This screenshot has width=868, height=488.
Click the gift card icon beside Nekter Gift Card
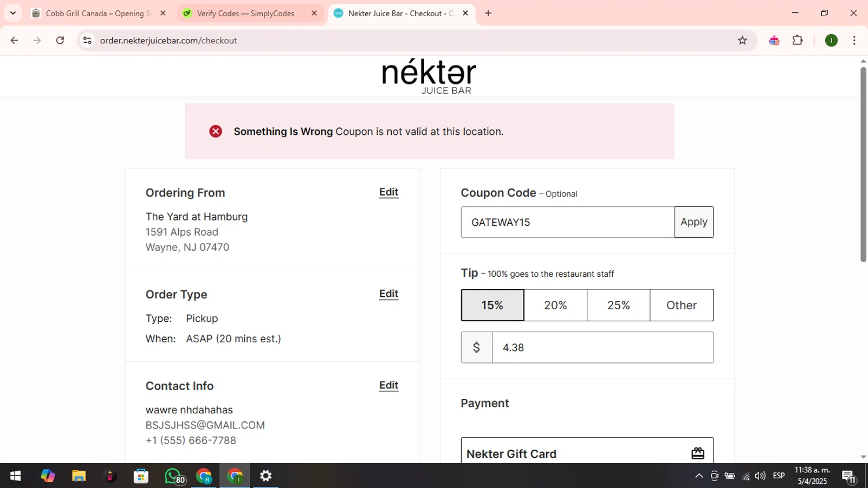(698, 453)
